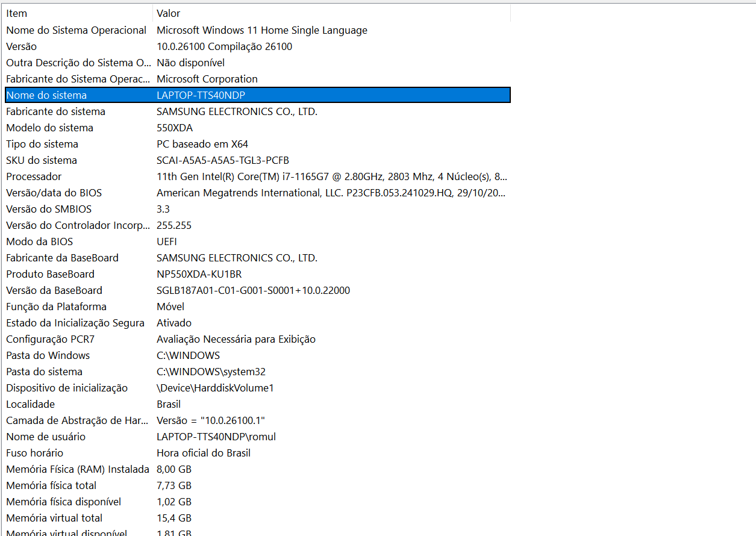The height and width of the screenshot is (536, 756).
Task: Select the "SKU do sistema" row
Action: pos(258,160)
